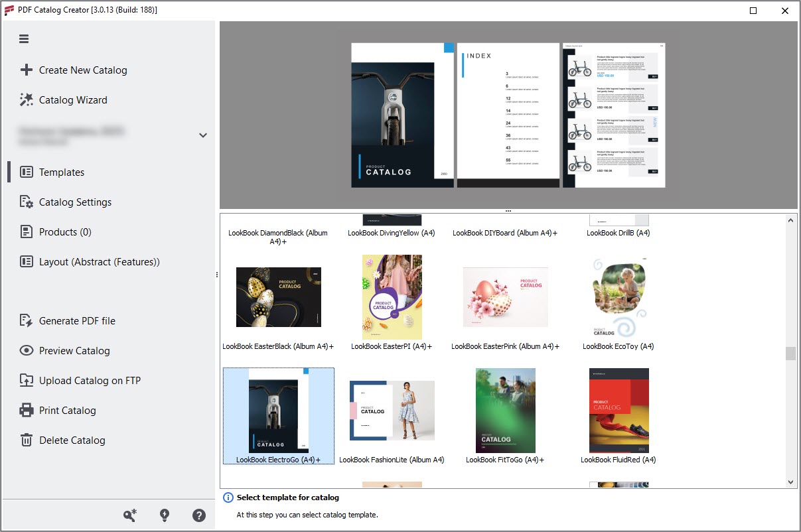Click the Create New Catalog plus icon
Viewport: 801px width, 532px height.
pyautogui.click(x=26, y=70)
